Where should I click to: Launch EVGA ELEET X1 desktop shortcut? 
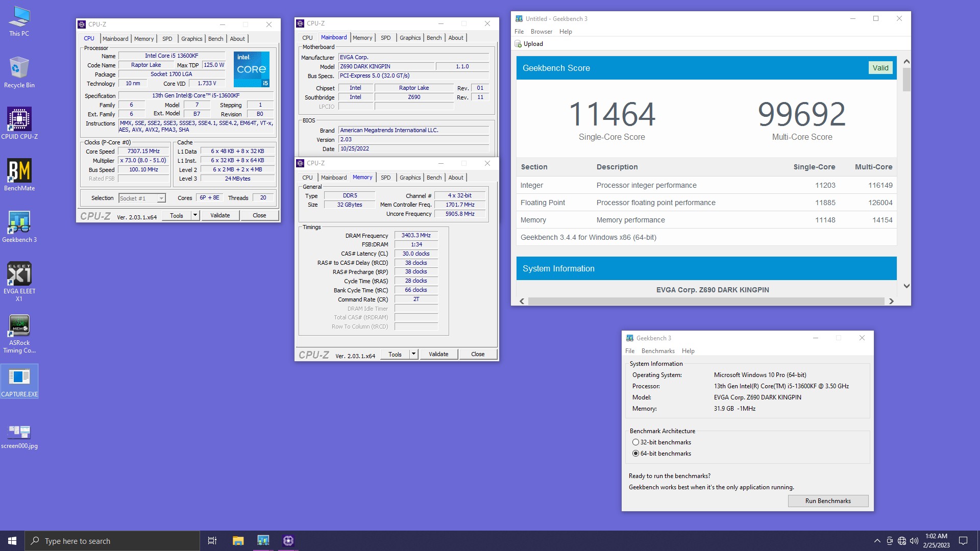point(19,282)
